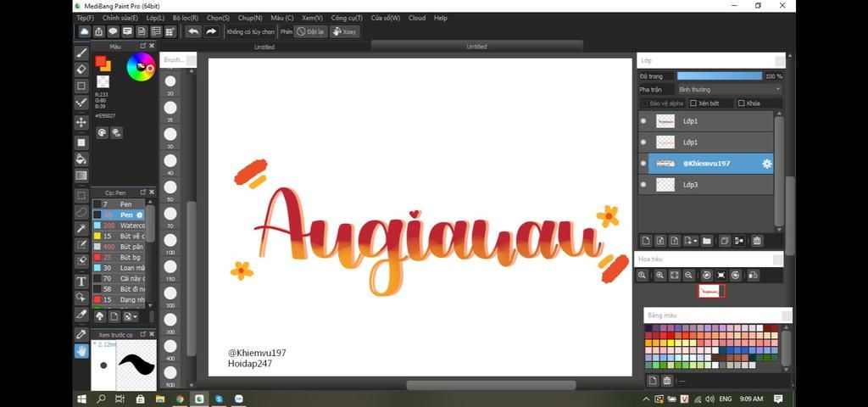This screenshot has height=407, width=868.
Task: Switch to the second Untitled tab
Action: coord(476,47)
